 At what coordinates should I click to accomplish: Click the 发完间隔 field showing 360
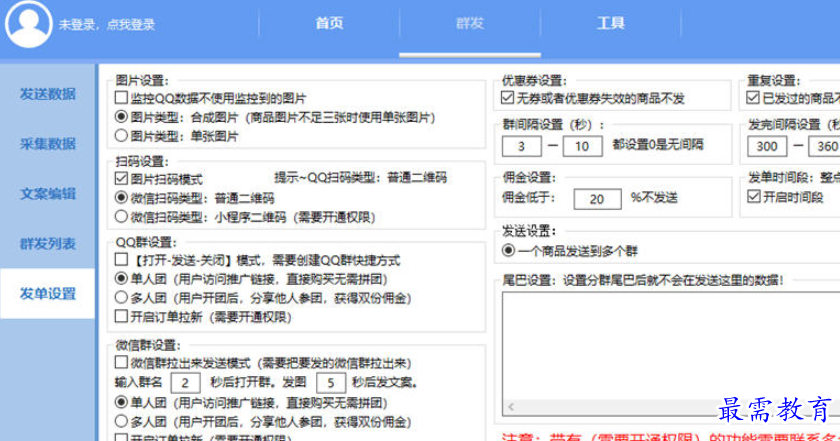(x=825, y=146)
